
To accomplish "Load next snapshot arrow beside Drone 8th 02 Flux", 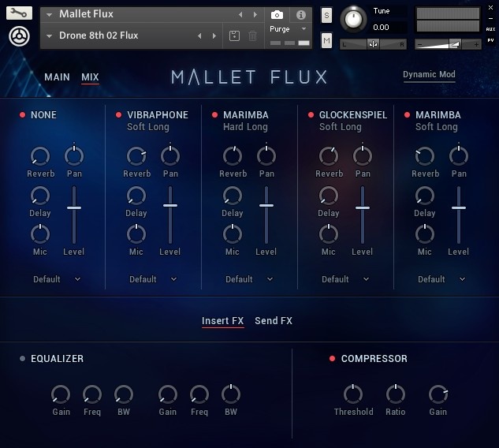I will pos(214,36).
